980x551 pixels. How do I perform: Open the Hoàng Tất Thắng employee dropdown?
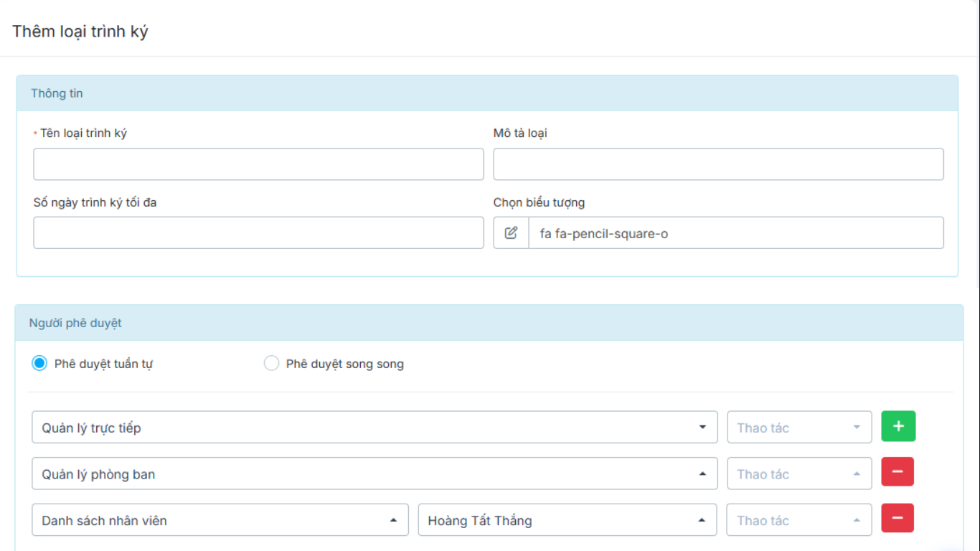pos(567,520)
